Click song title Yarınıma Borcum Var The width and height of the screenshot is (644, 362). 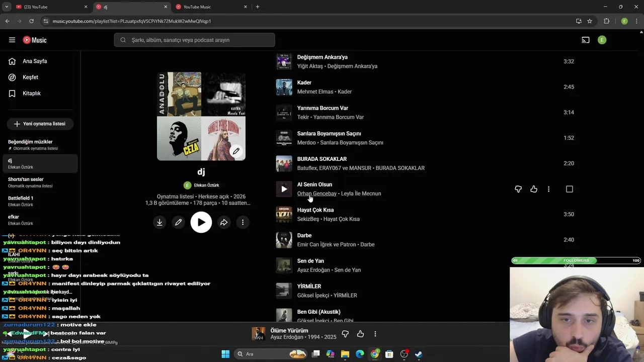(x=323, y=108)
